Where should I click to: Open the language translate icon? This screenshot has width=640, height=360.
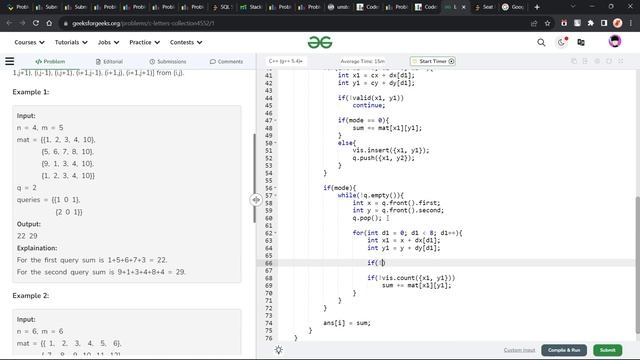tap(581, 42)
